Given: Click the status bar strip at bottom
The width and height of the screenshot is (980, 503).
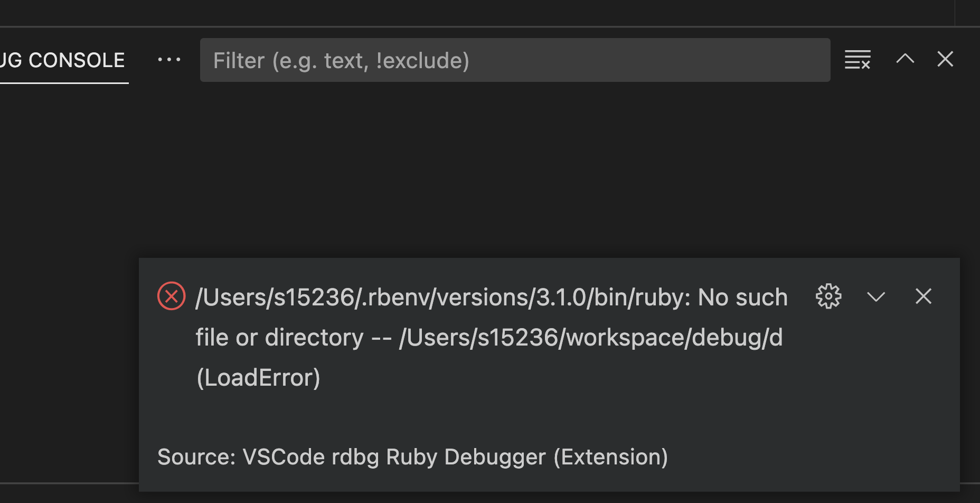Looking at the screenshot, I should point(69,493).
